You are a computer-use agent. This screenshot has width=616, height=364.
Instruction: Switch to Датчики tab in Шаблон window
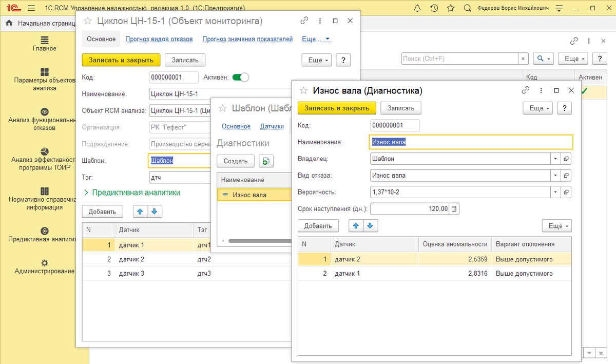(272, 126)
